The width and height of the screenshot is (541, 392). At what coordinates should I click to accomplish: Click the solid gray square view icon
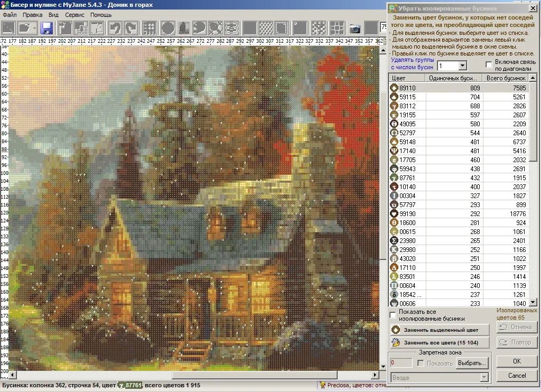249,28
